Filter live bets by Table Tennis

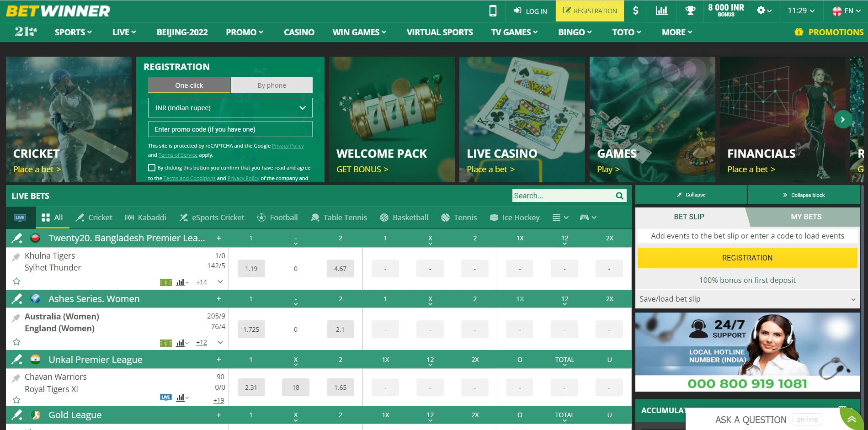point(339,218)
